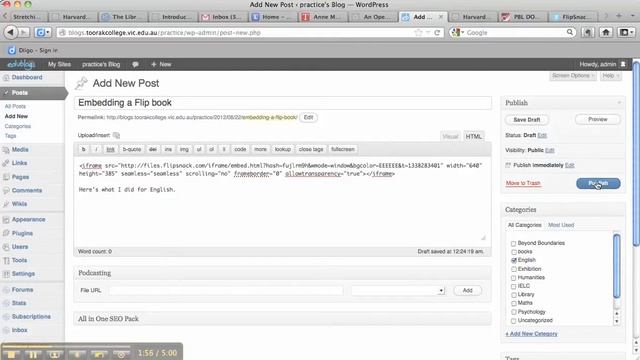Open the Tools sidebar icon
This screenshot has width=640, height=360.
(x=6, y=260)
